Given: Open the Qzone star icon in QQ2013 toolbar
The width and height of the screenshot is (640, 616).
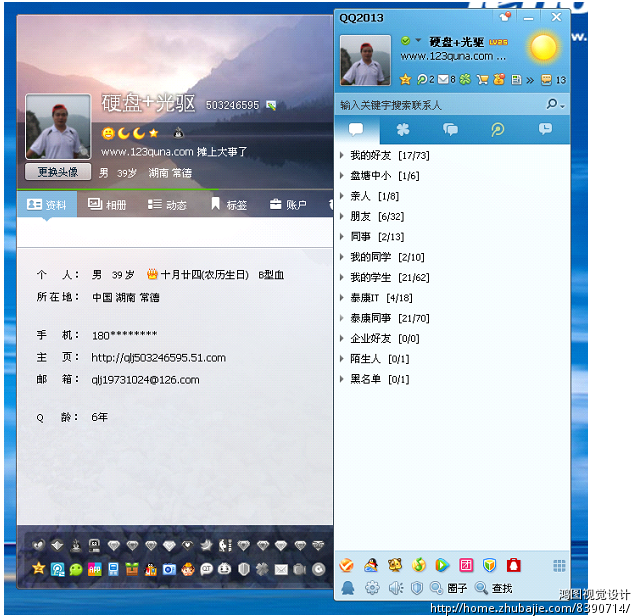Looking at the screenshot, I should pyautogui.click(x=405, y=79).
